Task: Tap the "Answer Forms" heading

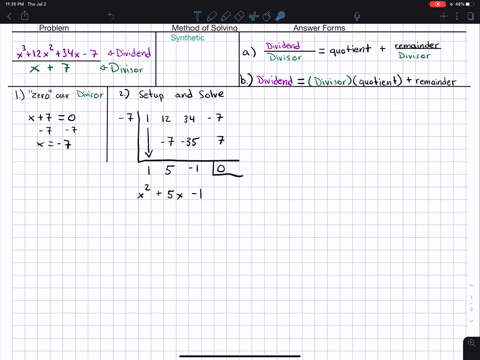Action: 319,28
